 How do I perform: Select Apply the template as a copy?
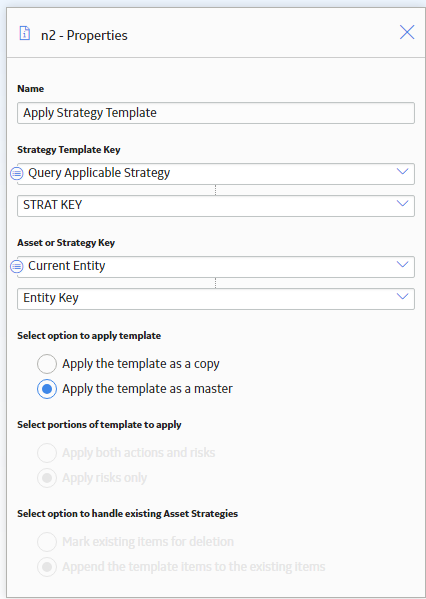click(x=47, y=364)
